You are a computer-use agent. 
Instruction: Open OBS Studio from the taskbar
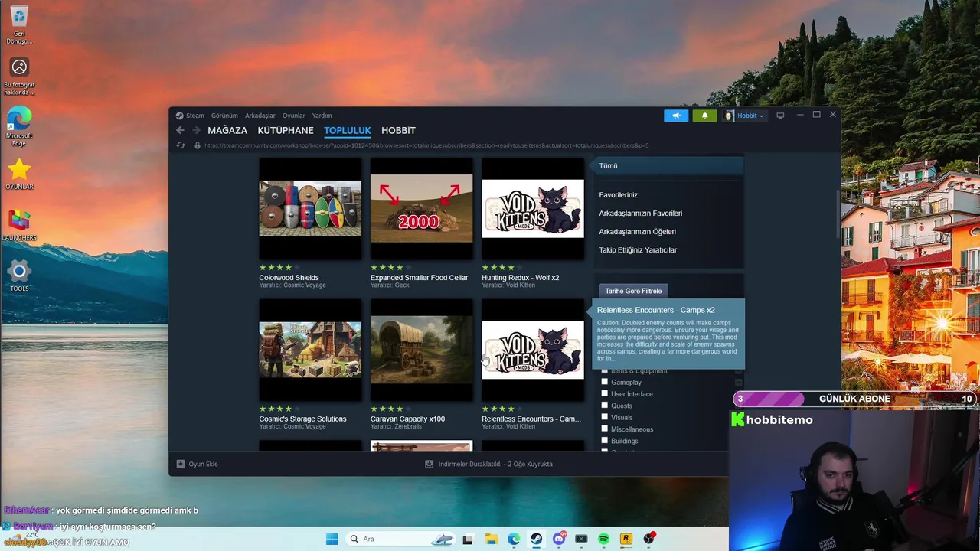(x=649, y=539)
